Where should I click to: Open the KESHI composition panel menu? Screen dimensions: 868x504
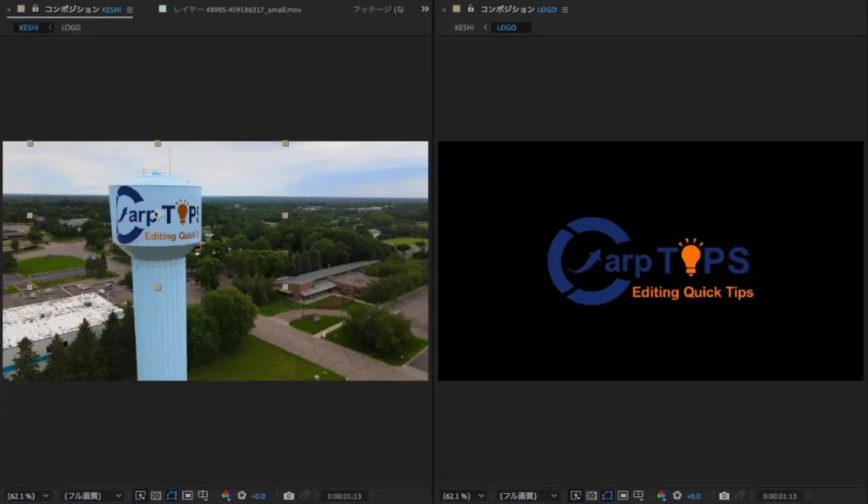pos(130,9)
